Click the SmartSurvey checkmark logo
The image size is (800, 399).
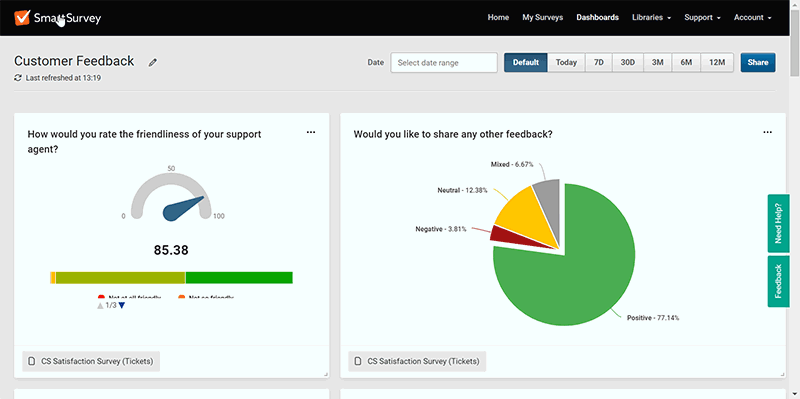point(22,18)
